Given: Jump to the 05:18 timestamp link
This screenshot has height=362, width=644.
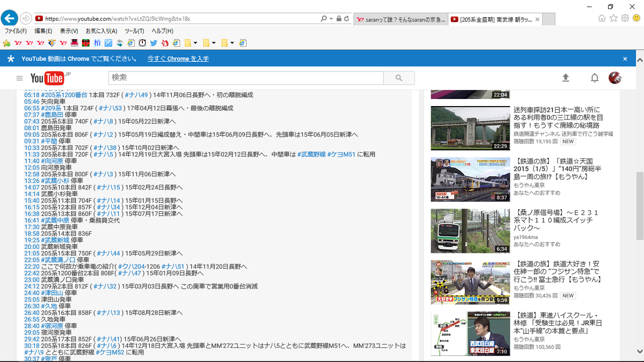Looking at the screenshot, I should (x=32, y=95).
